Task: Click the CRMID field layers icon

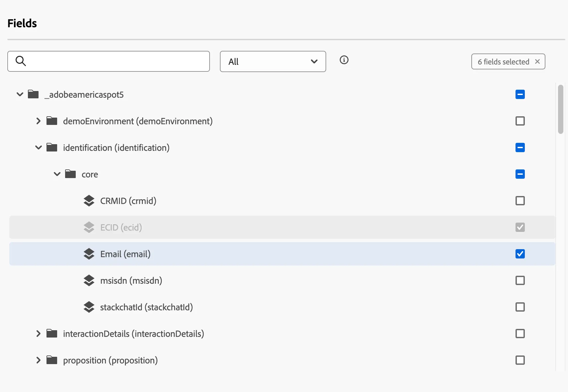Action: pyautogui.click(x=89, y=201)
